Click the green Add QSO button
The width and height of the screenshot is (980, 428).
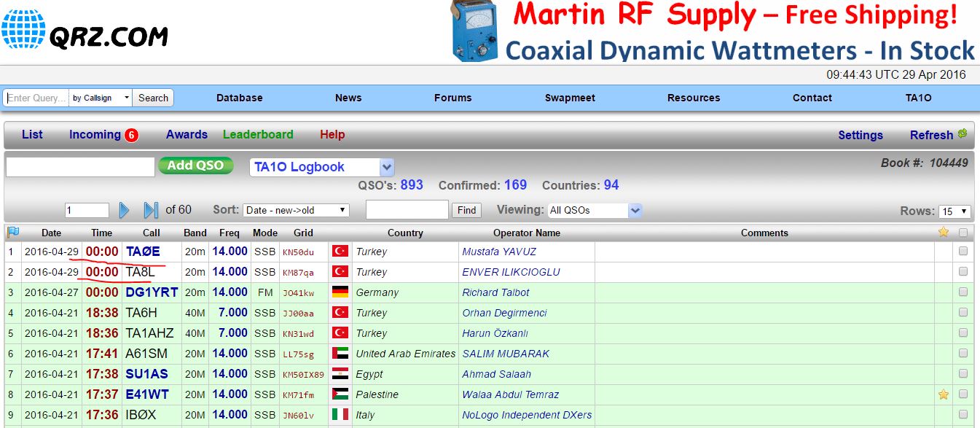click(196, 166)
